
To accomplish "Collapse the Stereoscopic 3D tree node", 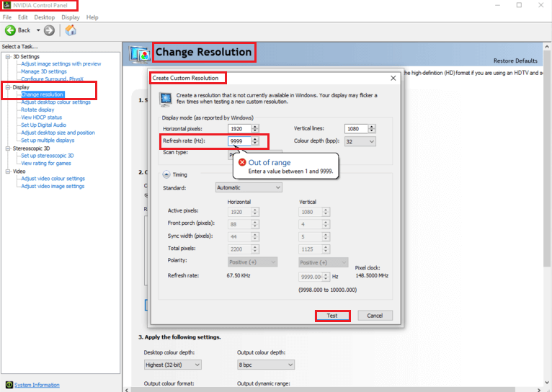I will click(8, 148).
